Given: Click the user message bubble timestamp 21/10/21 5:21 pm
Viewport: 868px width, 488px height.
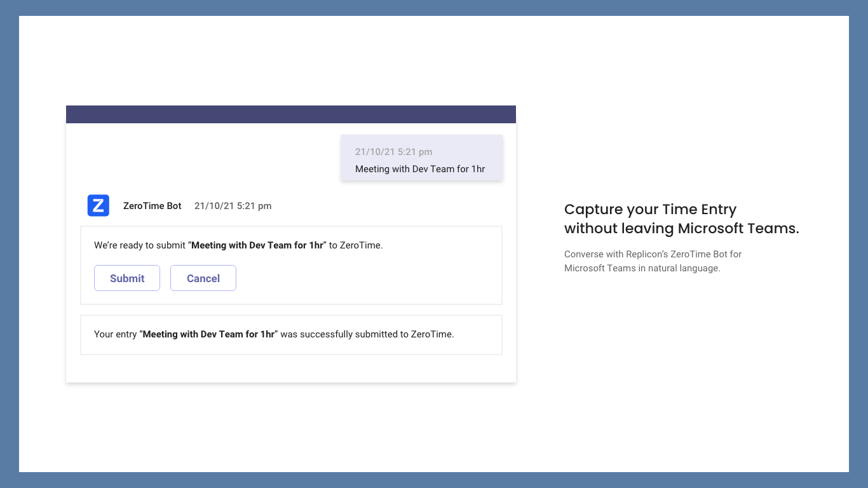Looking at the screenshot, I should coord(394,152).
